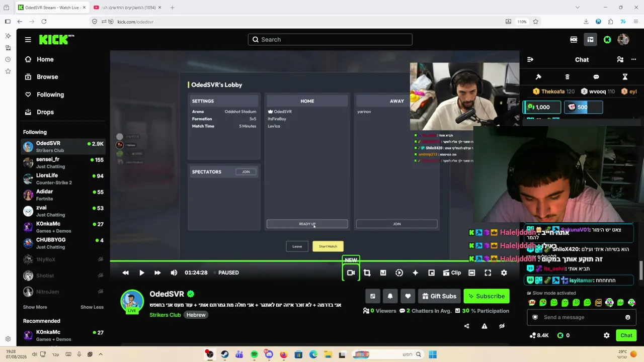Image resolution: width=644 pixels, height=362 pixels.
Task: Open CHUBBYGG channel from Following list
Action: click(x=63, y=243)
